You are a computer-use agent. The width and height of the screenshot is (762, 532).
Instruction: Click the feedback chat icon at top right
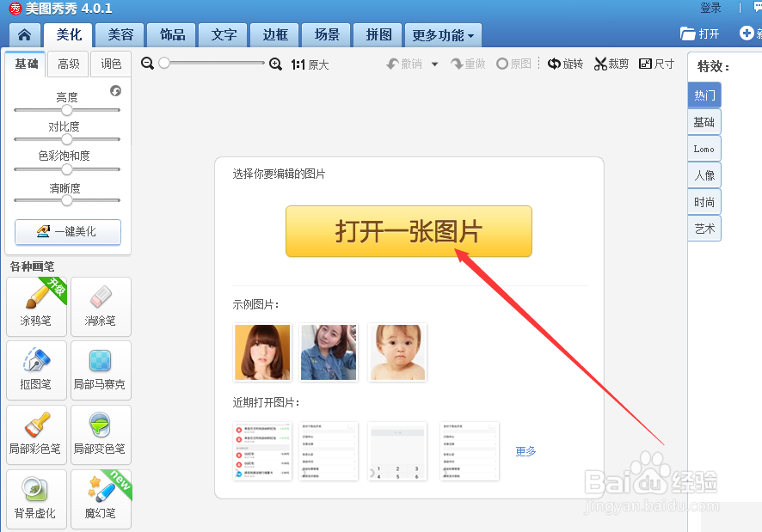coord(757,7)
